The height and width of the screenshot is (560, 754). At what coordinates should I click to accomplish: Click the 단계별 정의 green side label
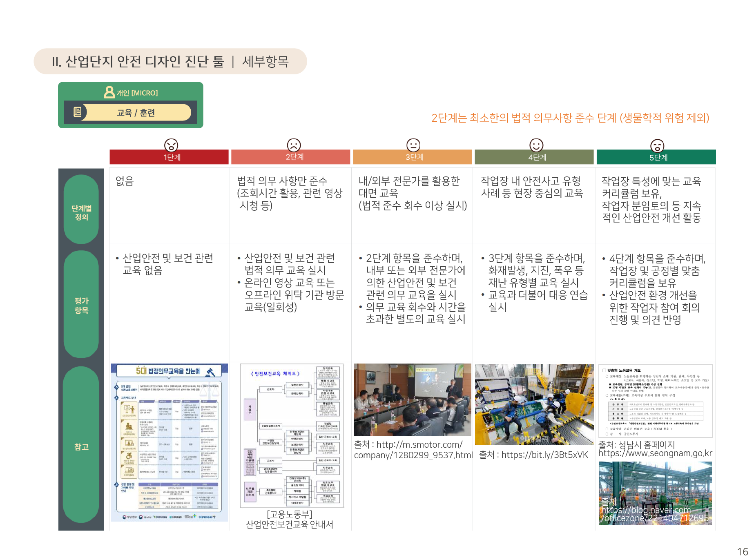[81, 212]
